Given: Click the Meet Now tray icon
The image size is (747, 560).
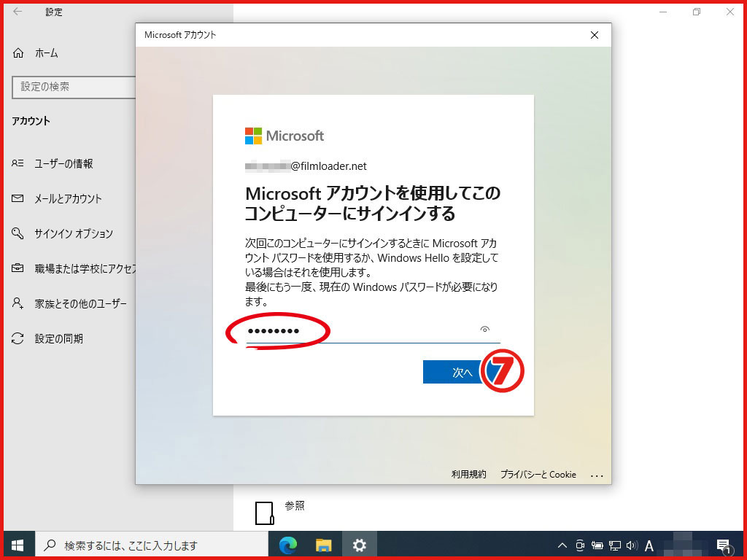Looking at the screenshot, I should pyautogui.click(x=580, y=545).
